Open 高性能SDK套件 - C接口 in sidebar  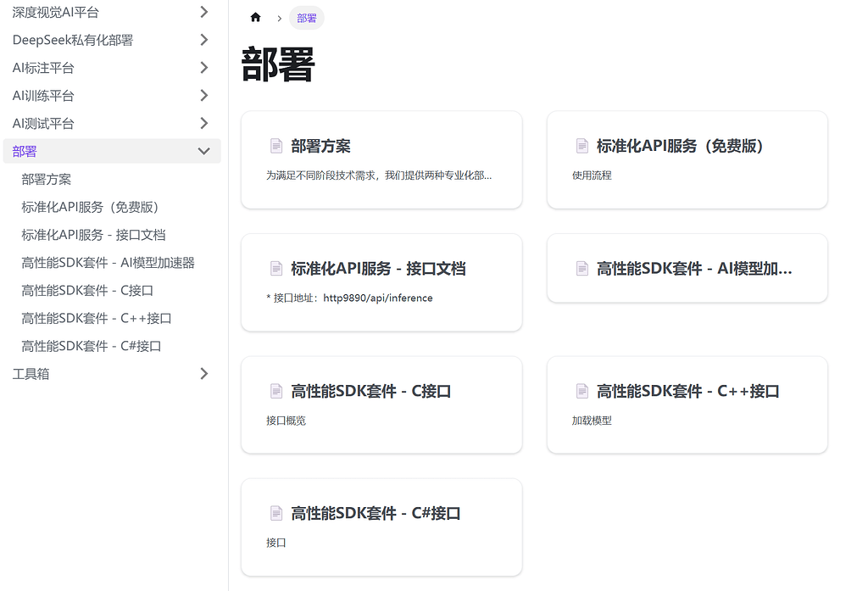coord(87,290)
